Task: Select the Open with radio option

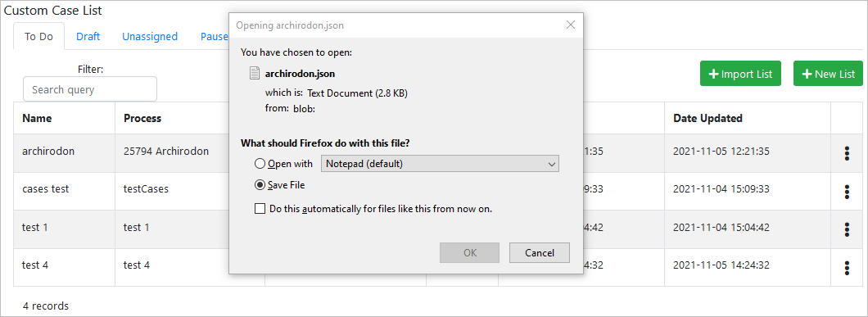Action: pos(259,164)
